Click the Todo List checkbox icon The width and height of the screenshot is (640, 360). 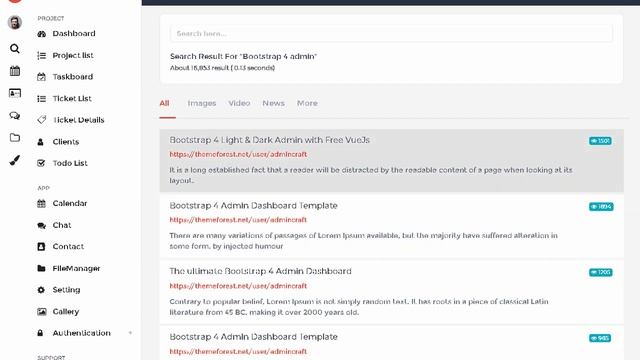pos(41,163)
